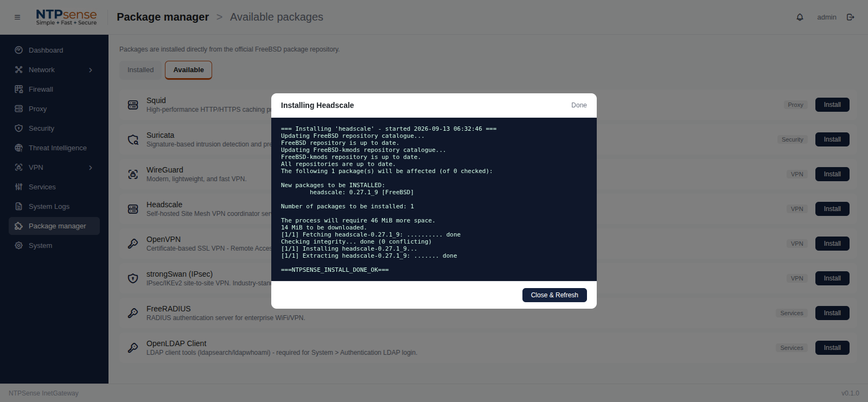Install the WireGuard package
The width and height of the screenshot is (868, 402).
832,174
